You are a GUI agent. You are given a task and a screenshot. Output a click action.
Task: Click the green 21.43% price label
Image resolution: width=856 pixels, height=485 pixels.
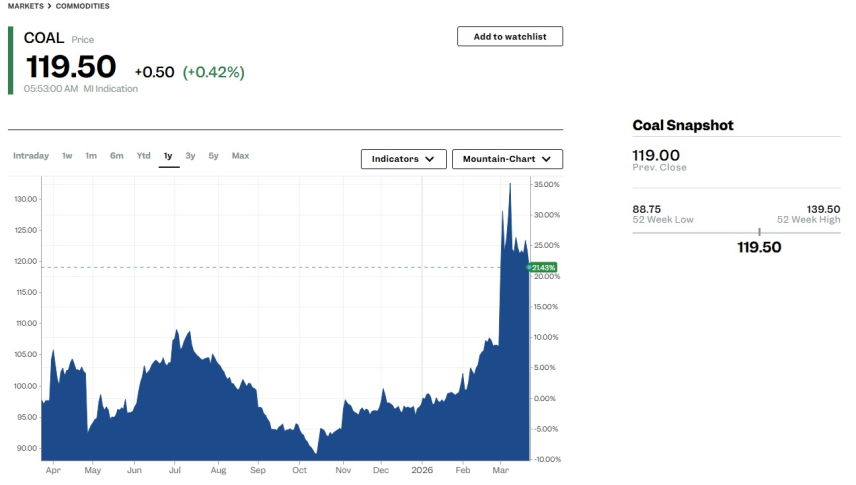click(x=543, y=268)
